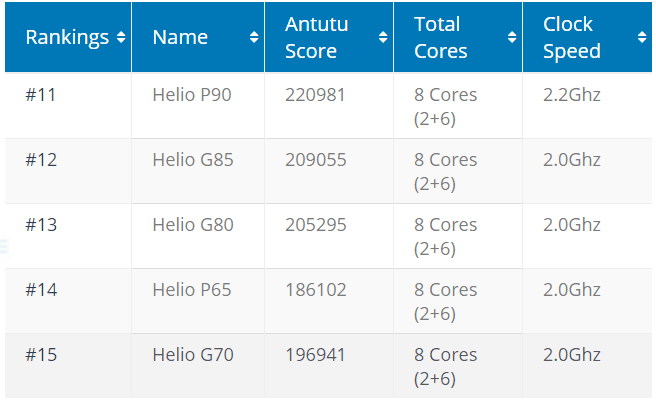The width and height of the screenshot is (656, 401).
Task: Click on Helio G80 in the table
Action: tap(193, 225)
